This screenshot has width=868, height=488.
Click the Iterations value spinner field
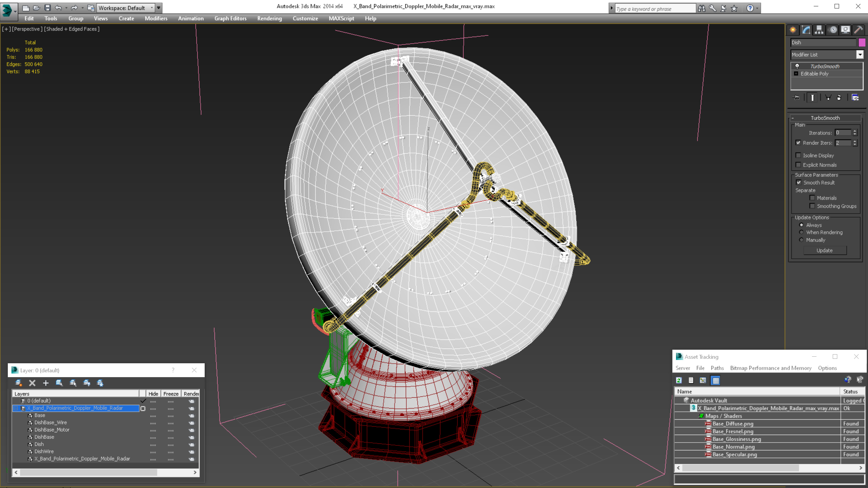[x=843, y=133]
